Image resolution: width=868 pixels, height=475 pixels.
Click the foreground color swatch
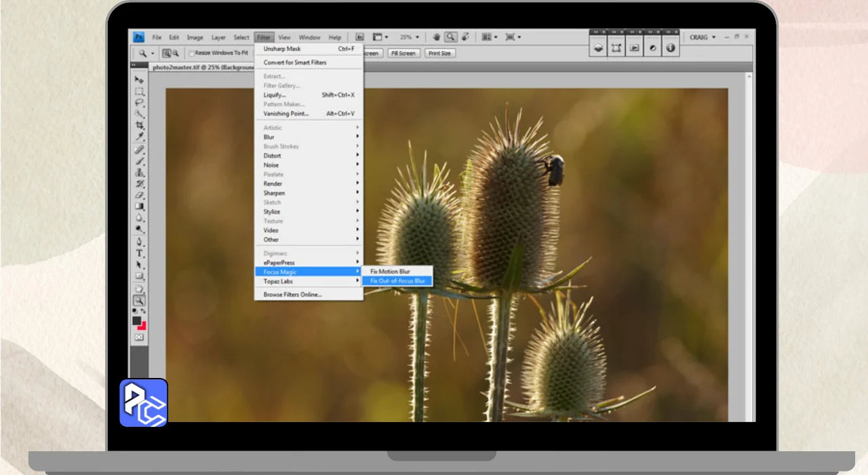point(137,321)
